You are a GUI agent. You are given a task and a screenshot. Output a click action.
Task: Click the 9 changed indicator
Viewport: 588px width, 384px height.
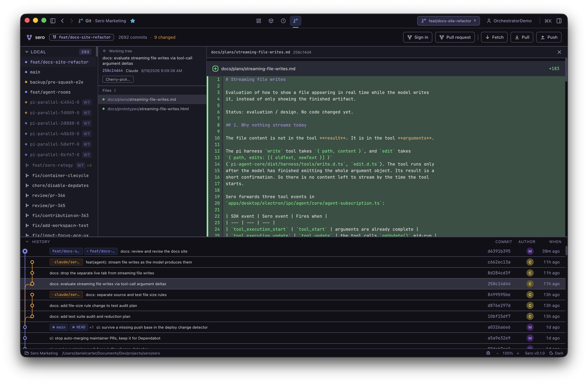click(x=165, y=37)
